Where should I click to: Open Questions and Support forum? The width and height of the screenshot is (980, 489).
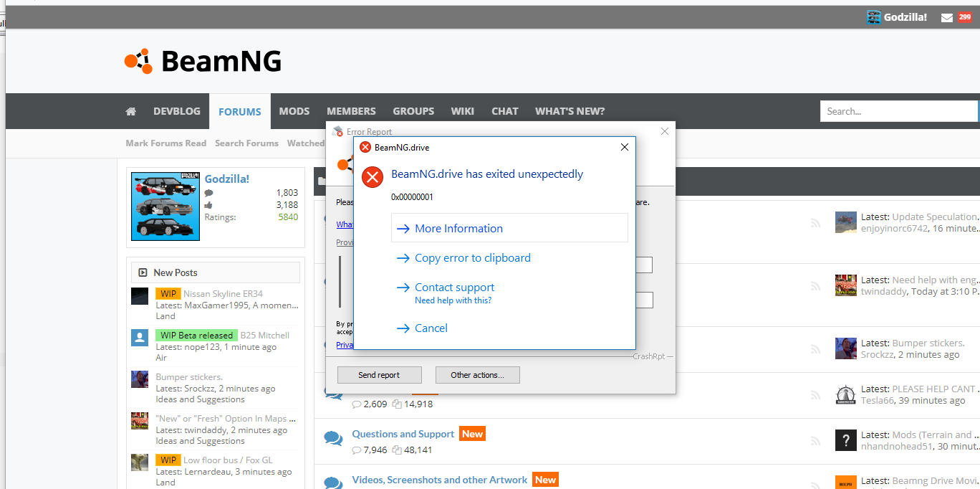[403, 434]
